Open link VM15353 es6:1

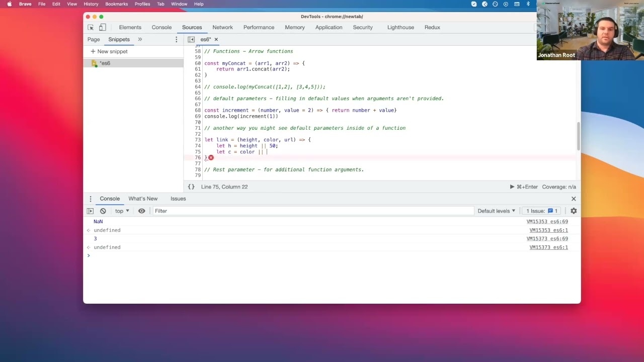tap(548, 230)
